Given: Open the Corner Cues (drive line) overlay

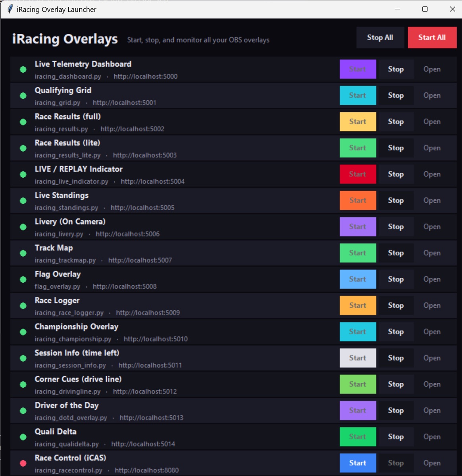Looking at the screenshot, I should (x=432, y=384).
